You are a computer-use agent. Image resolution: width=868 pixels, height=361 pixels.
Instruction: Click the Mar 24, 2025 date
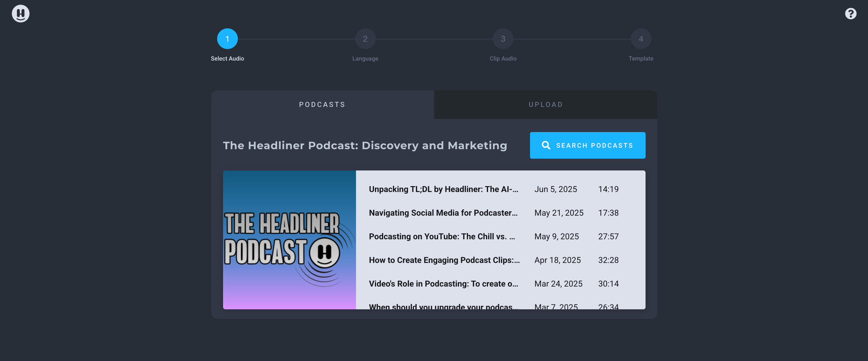click(x=558, y=284)
